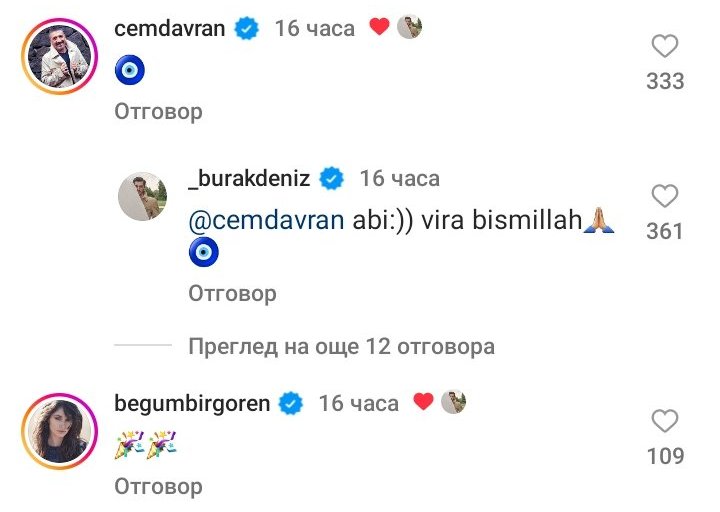This screenshot has width=720, height=512.
Task: Reply to cemdavran's comment via Отговор
Action: (x=158, y=112)
